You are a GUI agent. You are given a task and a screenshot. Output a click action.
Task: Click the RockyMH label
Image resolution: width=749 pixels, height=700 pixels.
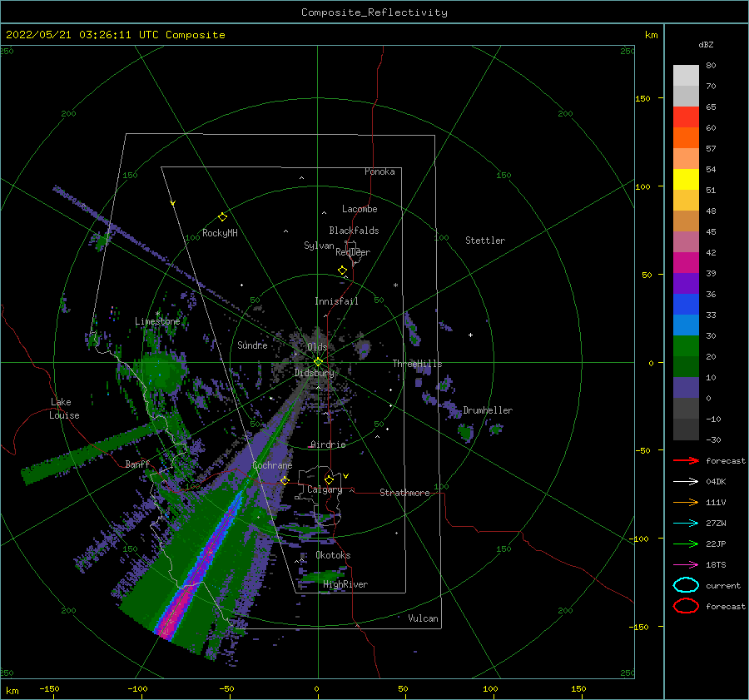(x=220, y=233)
